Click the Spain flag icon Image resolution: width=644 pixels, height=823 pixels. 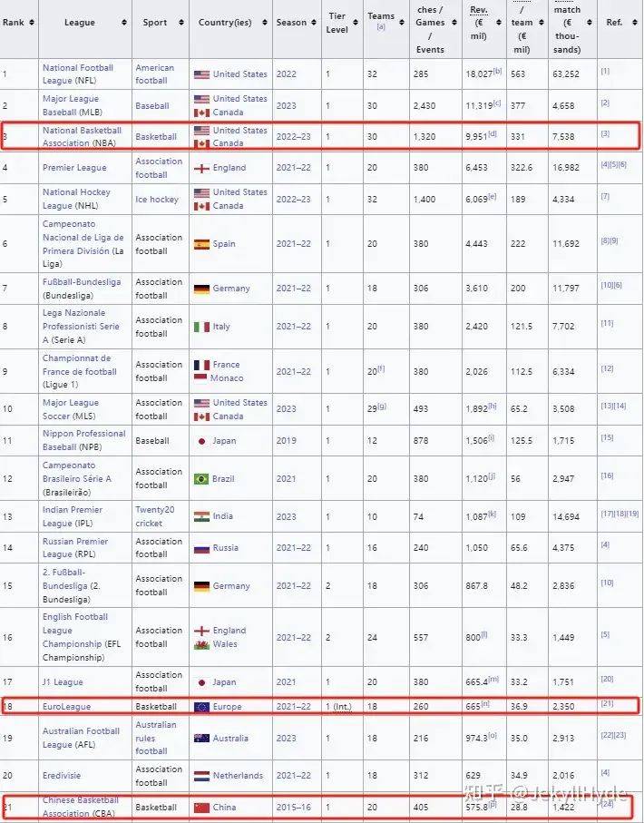(201, 244)
